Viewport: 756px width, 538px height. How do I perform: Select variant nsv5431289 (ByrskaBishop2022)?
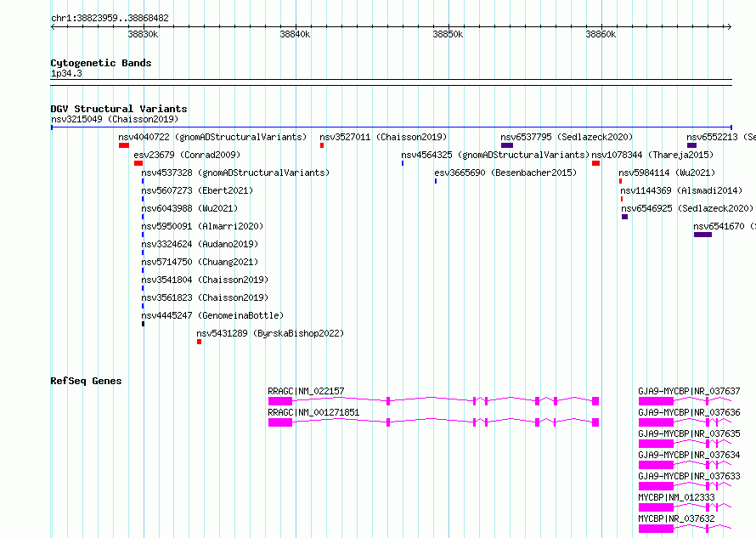(270, 333)
